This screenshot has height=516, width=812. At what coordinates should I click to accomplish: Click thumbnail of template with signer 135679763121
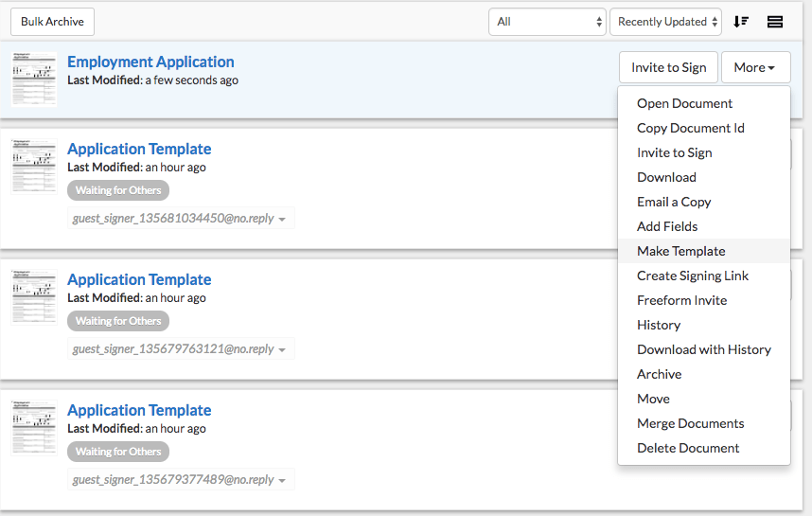(34, 297)
